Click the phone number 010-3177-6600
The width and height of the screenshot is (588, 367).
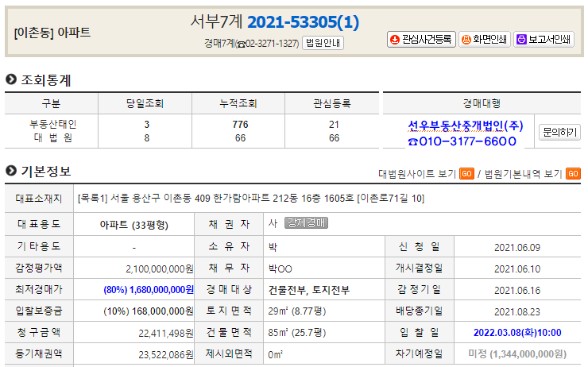468,141
